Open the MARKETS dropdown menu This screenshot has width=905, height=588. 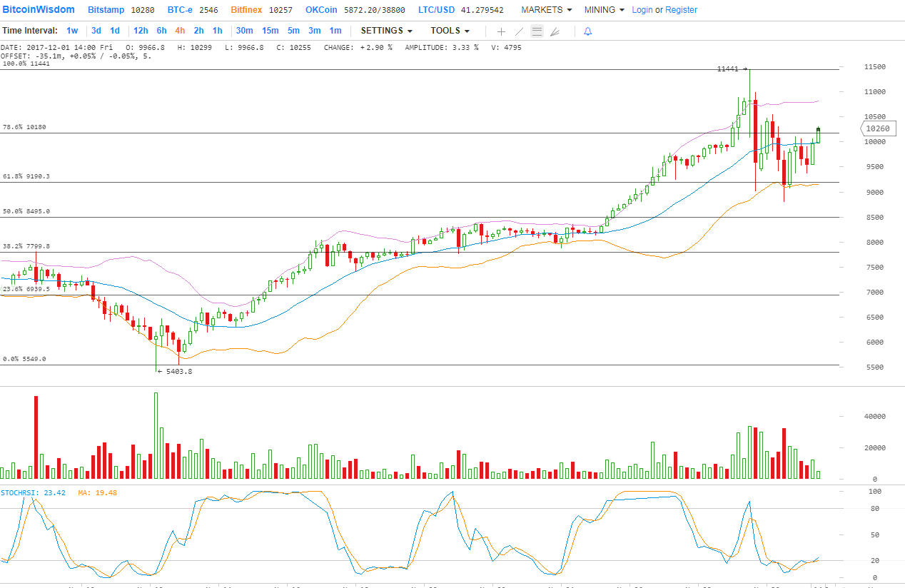[546, 10]
